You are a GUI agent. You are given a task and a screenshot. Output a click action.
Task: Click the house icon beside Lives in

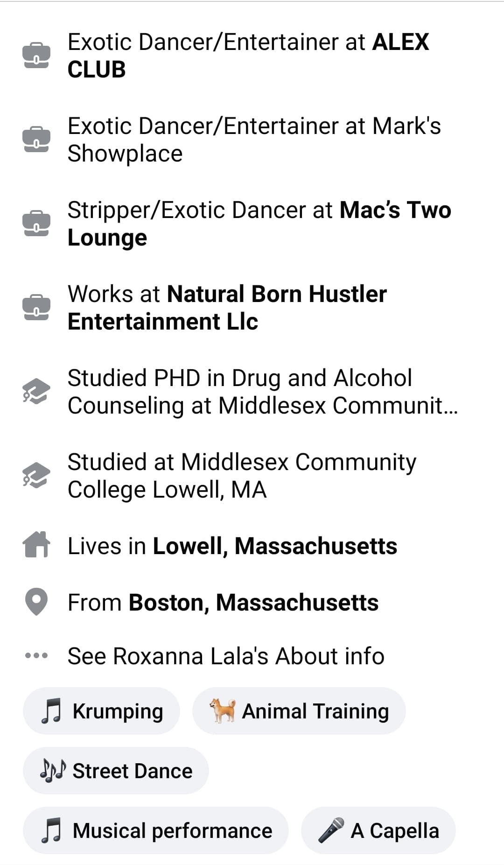click(x=36, y=545)
